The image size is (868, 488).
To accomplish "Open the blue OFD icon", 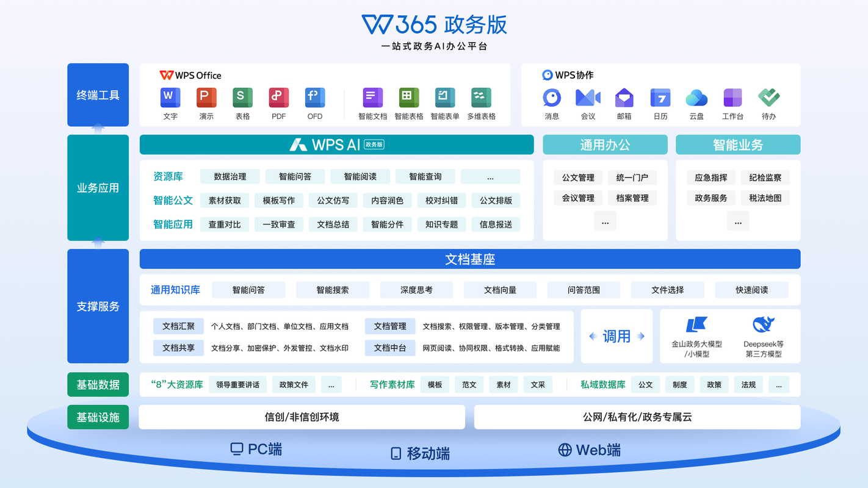I will [x=315, y=98].
